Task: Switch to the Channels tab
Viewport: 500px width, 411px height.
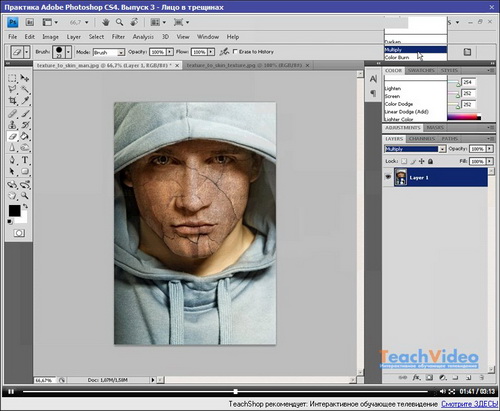Action: tap(422, 138)
